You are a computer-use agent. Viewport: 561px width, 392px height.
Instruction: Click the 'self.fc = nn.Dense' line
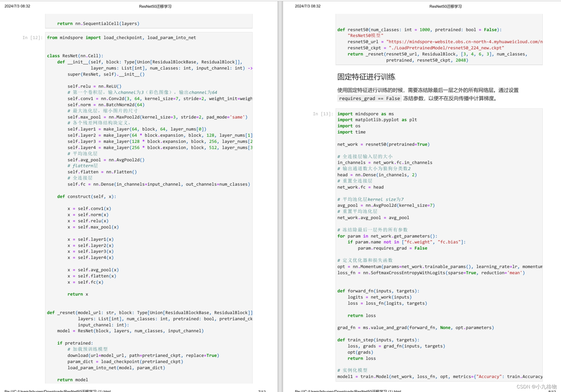pos(159,184)
